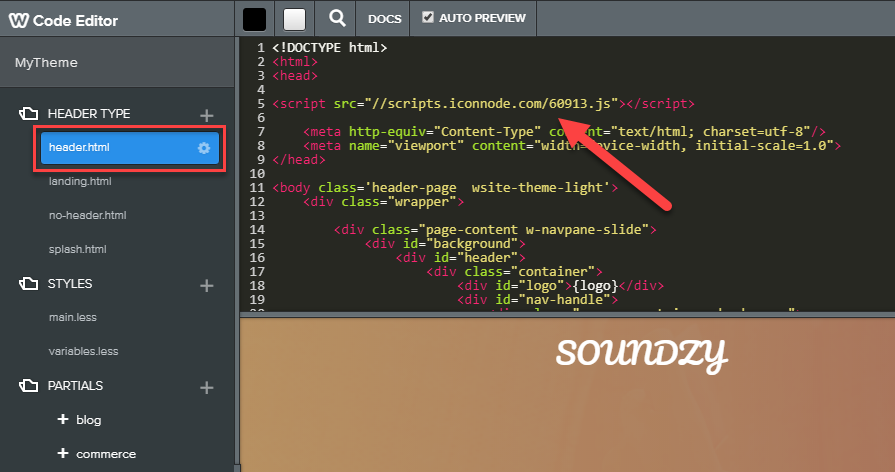The width and height of the screenshot is (895, 472).
Task: Collapse the STYLES folder
Action: 29,284
